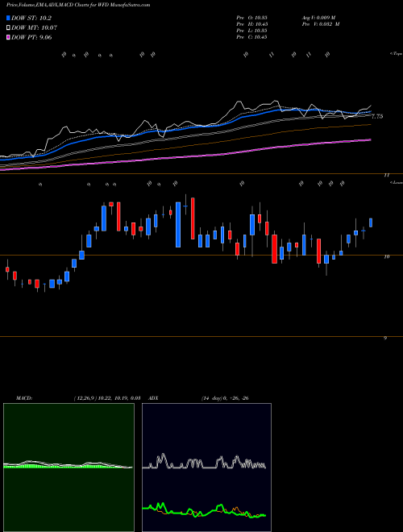Viewport: 403px width, 532px height.
Task: Click the 7.75 EMA axis value
Action: pos(377,116)
